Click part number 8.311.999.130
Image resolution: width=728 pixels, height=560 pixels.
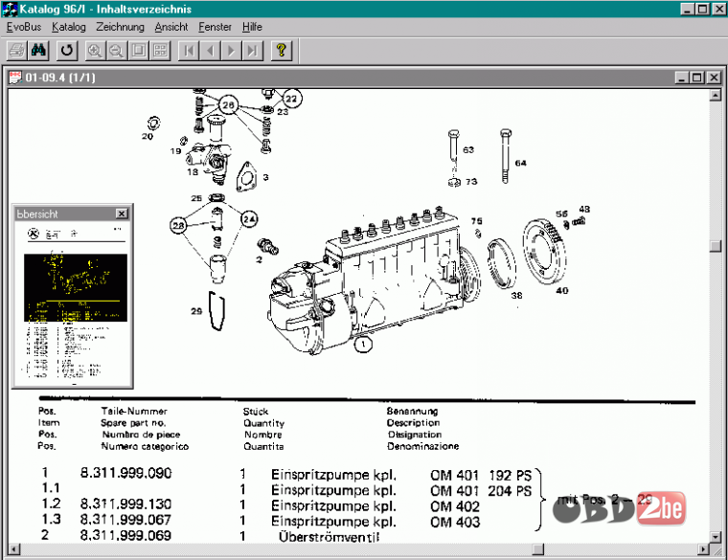tap(125, 504)
